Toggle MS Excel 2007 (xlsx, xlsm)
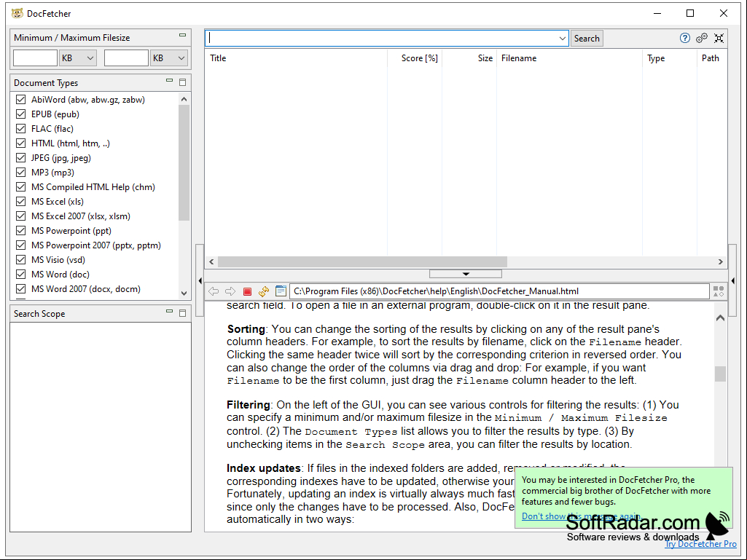The height and width of the screenshot is (560, 747). point(20,216)
